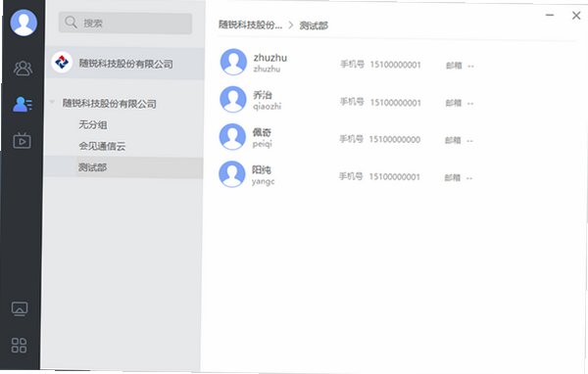Screen dimensions: 588x374
Task: Click 邮箱 field in zhuzhu row
Action: 460,66
